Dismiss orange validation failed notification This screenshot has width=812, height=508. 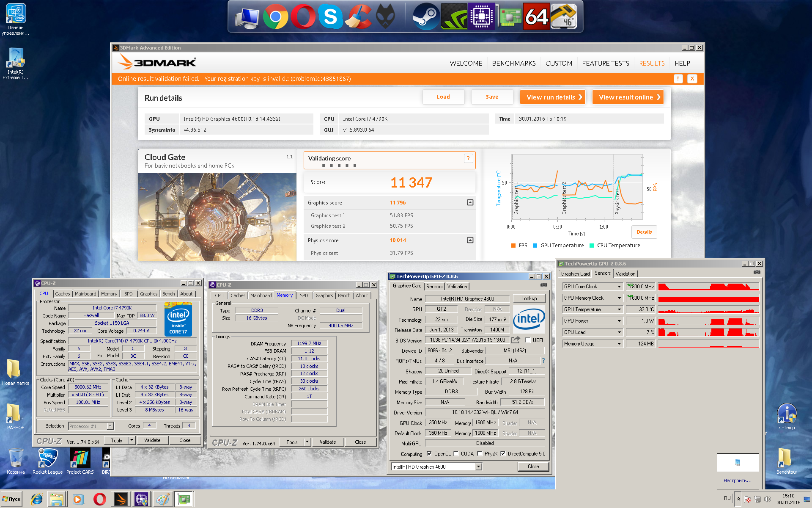click(692, 79)
